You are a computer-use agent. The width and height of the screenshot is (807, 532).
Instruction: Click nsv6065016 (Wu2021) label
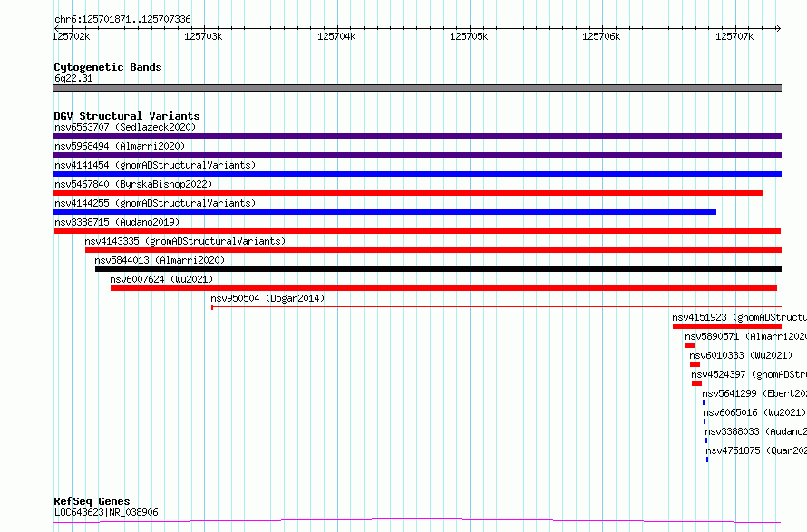[x=754, y=412]
